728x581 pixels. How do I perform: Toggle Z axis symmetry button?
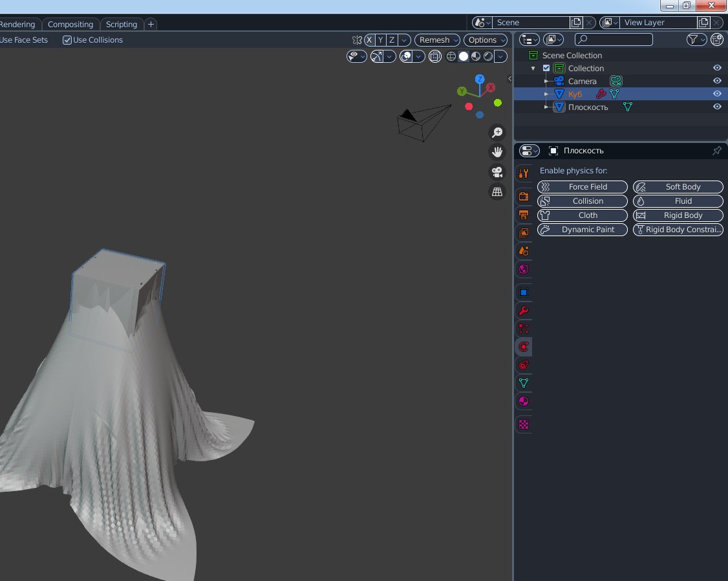click(x=392, y=40)
